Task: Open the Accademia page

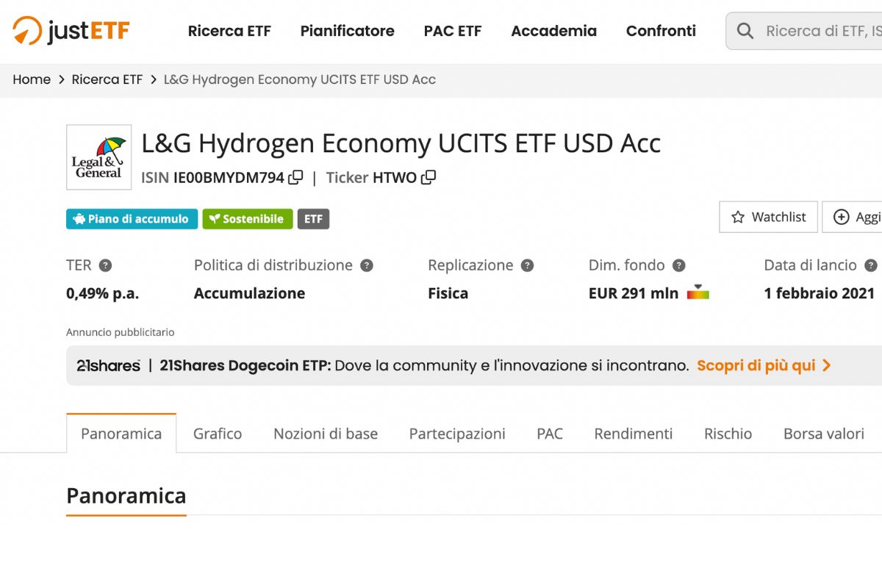Action: click(x=553, y=31)
